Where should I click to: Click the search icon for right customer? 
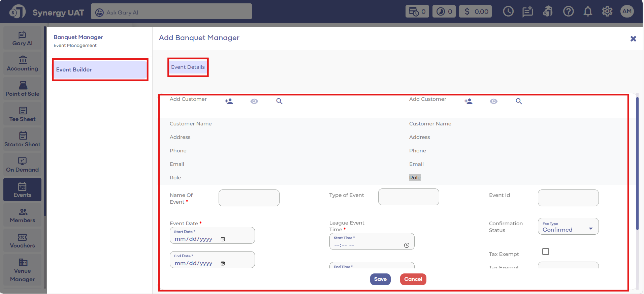(x=519, y=101)
